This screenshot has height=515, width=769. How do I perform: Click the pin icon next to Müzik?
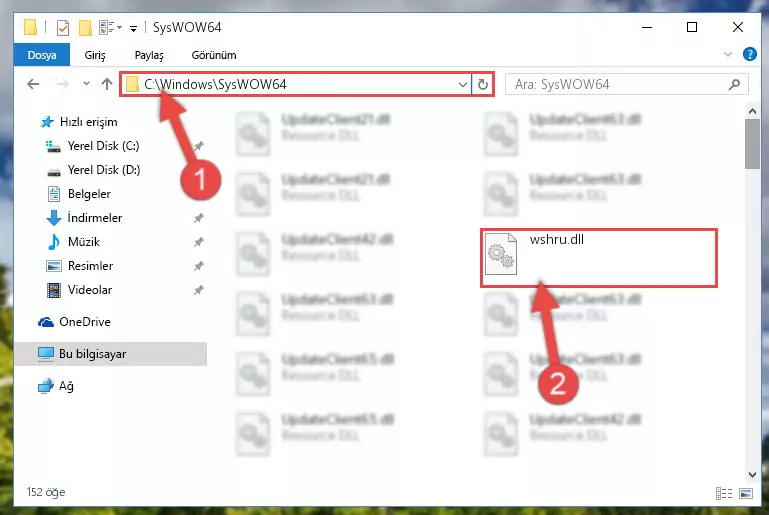click(199, 242)
